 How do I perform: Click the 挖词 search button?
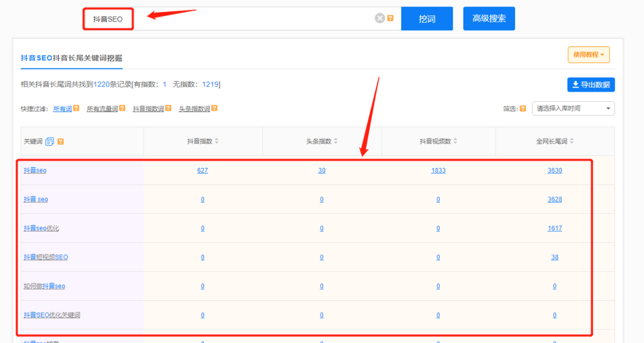pos(427,18)
